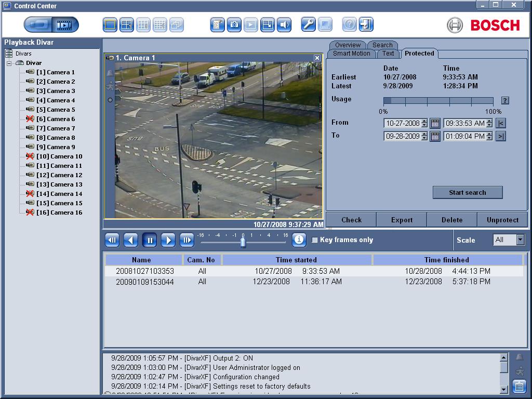Image resolution: width=532 pixels, height=399 pixels.
Task: Select [16] Camera 16 in the tree
Action: pos(59,212)
